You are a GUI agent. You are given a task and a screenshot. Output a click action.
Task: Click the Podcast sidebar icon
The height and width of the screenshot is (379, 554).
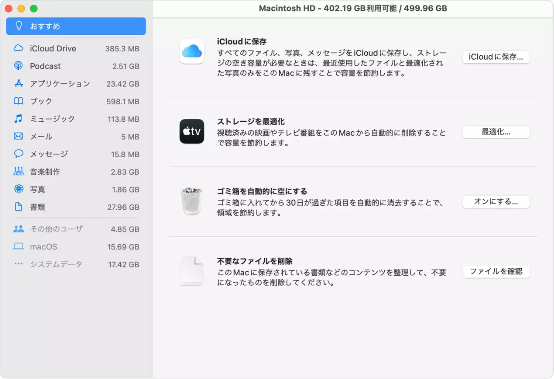(18, 66)
